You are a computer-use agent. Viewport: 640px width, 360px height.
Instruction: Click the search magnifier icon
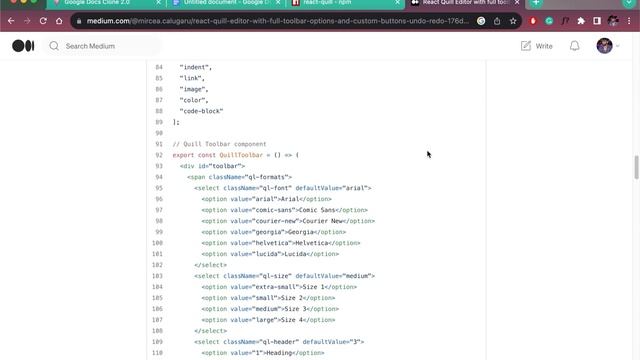point(54,46)
